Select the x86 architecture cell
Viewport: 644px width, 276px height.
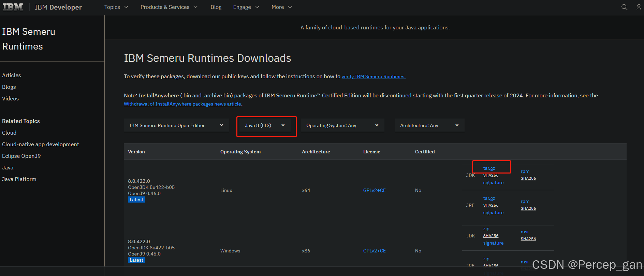(x=306, y=251)
